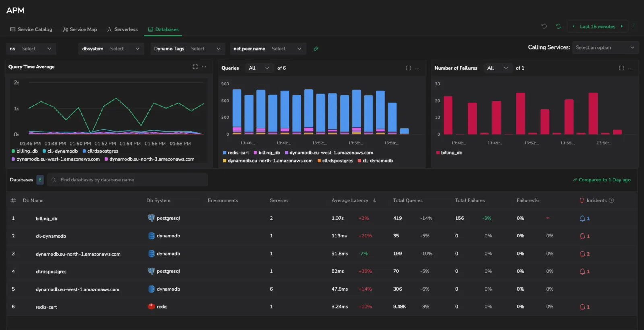Expand Query Time Average panel to fullscreen
This screenshot has width=644, height=330.
pyautogui.click(x=195, y=67)
